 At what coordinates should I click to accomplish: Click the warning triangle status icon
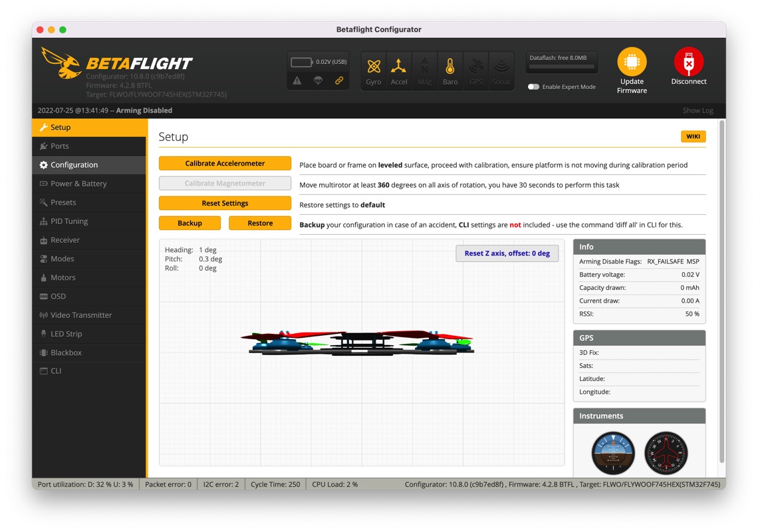(297, 80)
